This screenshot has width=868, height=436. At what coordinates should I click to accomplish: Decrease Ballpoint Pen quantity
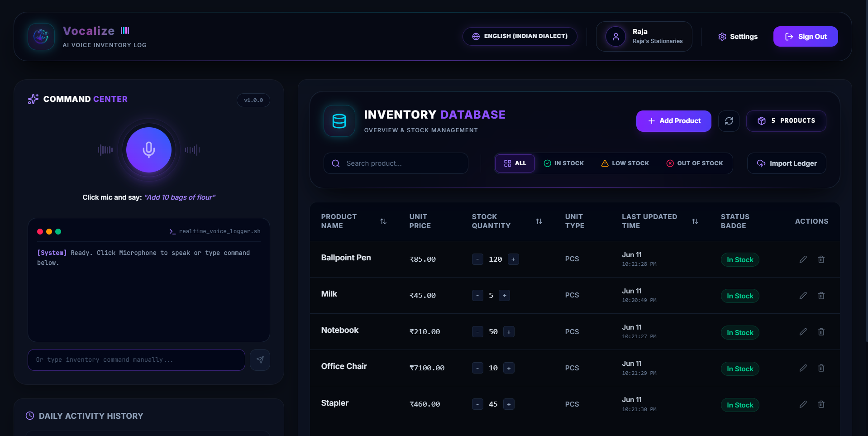pyautogui.click(x=477, y=259)
